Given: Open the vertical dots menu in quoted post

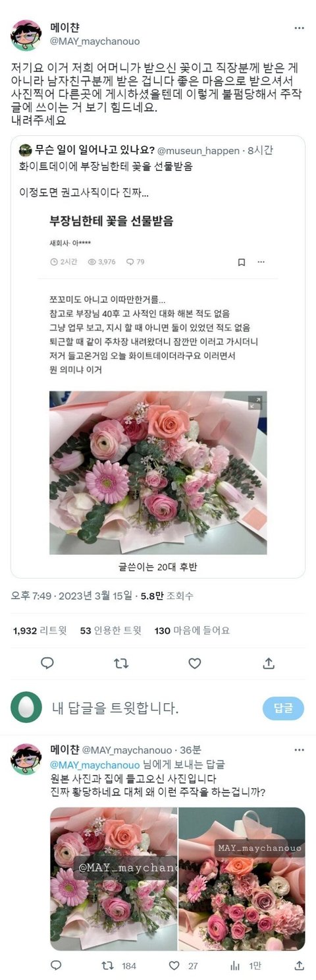Looking at the screenshot, I should 262,262.
